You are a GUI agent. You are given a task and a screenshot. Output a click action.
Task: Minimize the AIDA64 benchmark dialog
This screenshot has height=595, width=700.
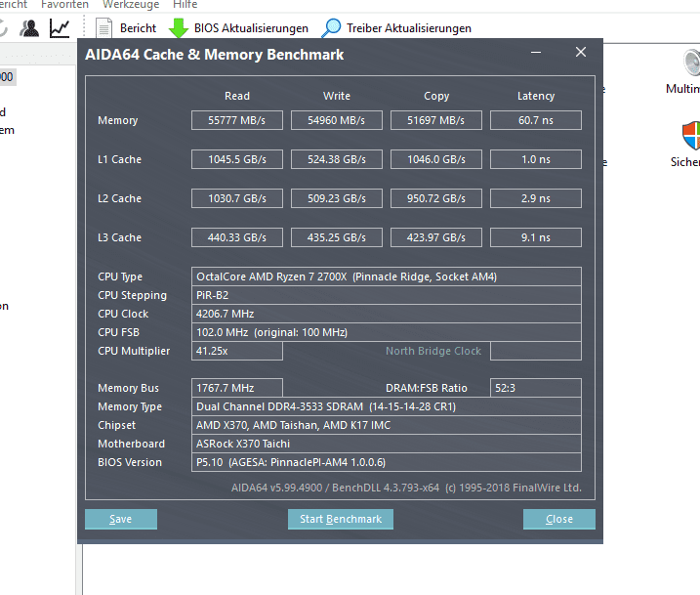(x=536, y=52)
